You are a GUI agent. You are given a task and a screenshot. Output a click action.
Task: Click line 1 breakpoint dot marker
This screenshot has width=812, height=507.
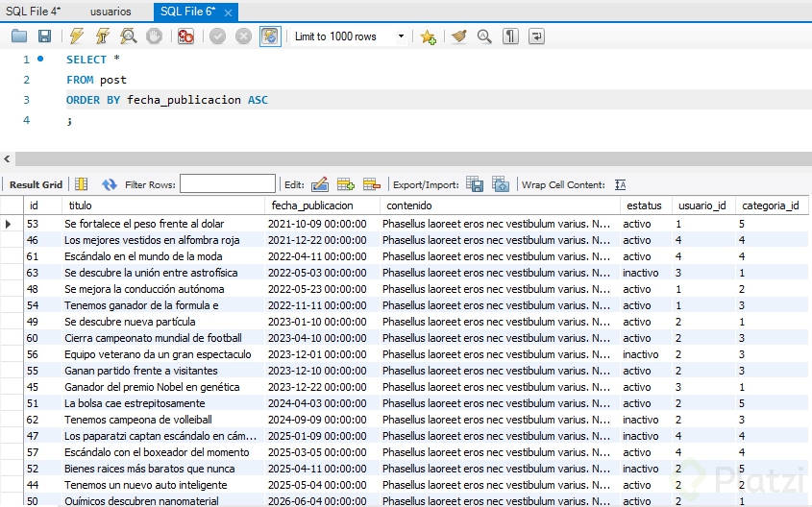(x=40, y=59)
